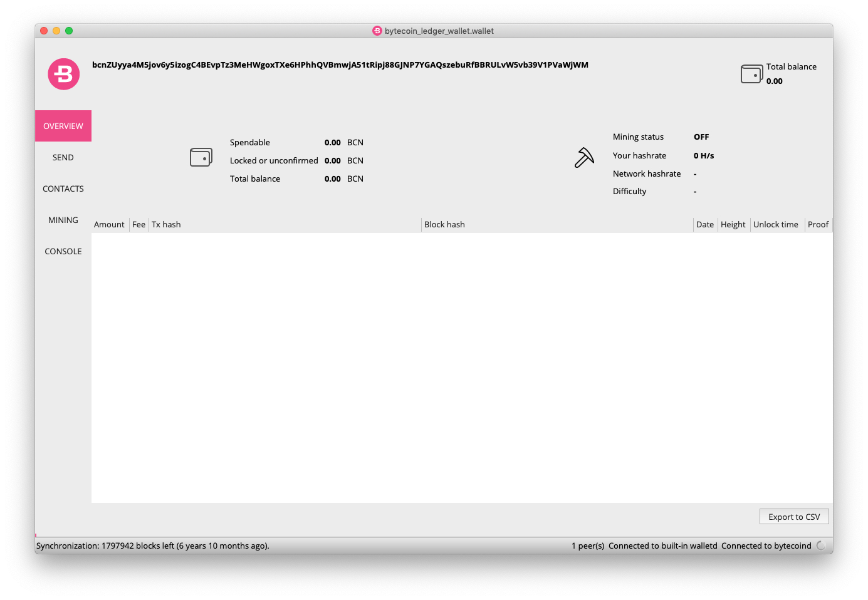
Task: Open the Contacts tab
Action: pyautogui.click(x=63, y=189)
